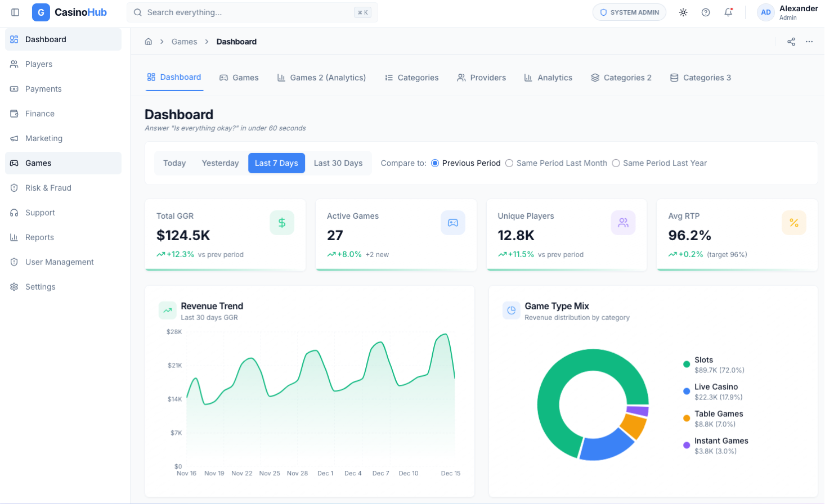The image size is (825, 504).
Task: Select Previous Period comparison option
Action: (x=435, y=163)
